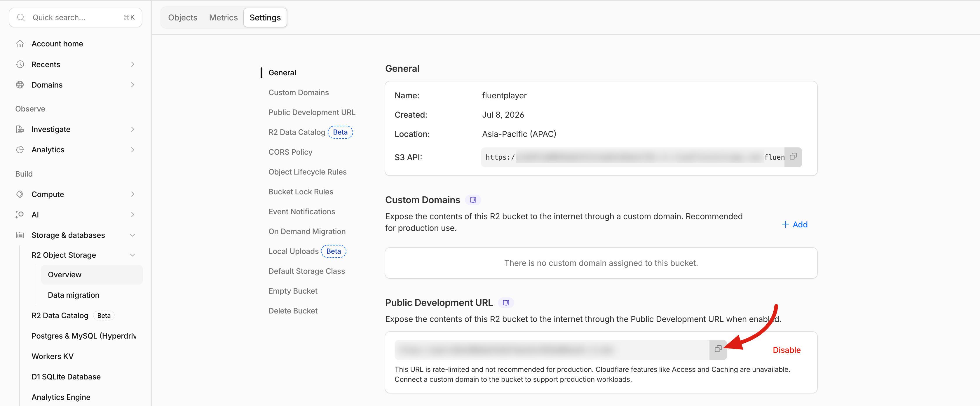Open On Demand Migration section
The height and width of the screenshot is (406, 980).
point(307,231)
